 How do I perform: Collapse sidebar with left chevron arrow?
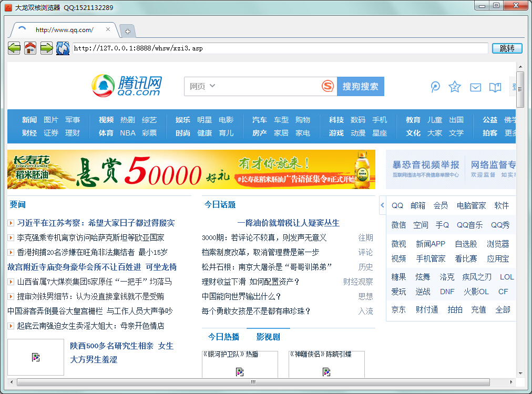[x=382, y=205]
